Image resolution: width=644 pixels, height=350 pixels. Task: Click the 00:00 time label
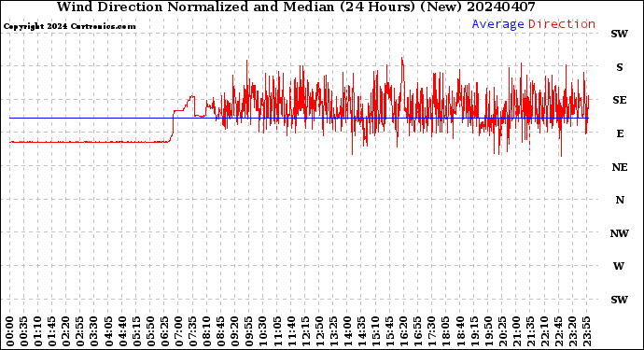pyautogui.click(x=10, y=331)
